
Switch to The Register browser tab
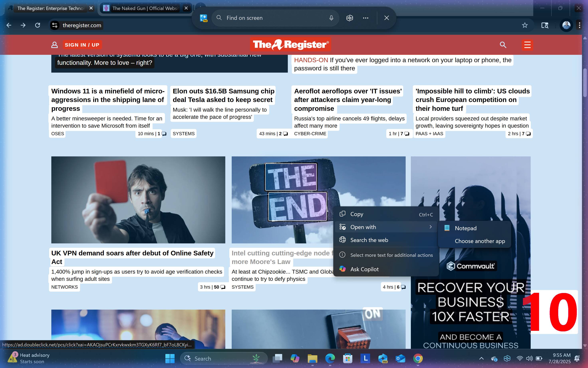(x=51, y=8)
